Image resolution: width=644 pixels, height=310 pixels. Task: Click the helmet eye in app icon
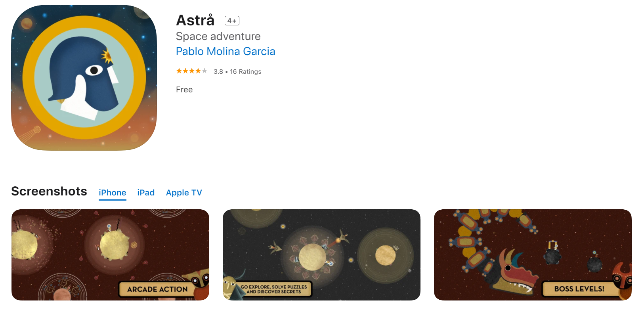click(94, 70)
